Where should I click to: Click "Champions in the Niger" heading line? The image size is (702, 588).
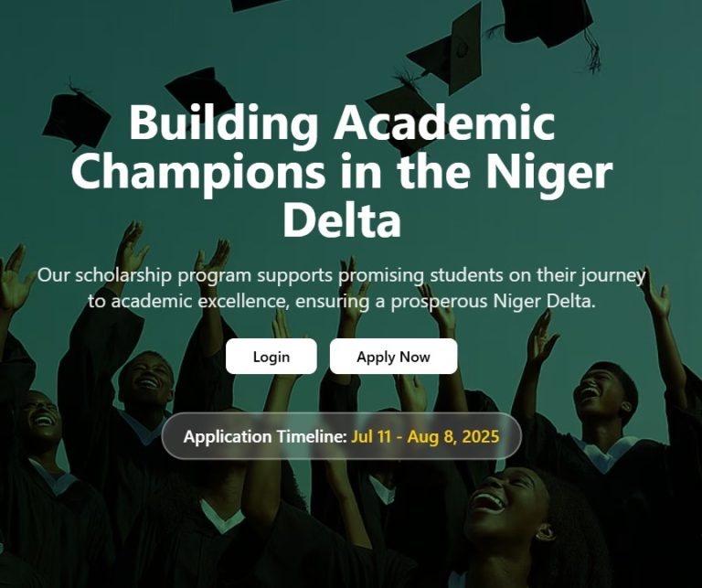[x=342, y=171]
